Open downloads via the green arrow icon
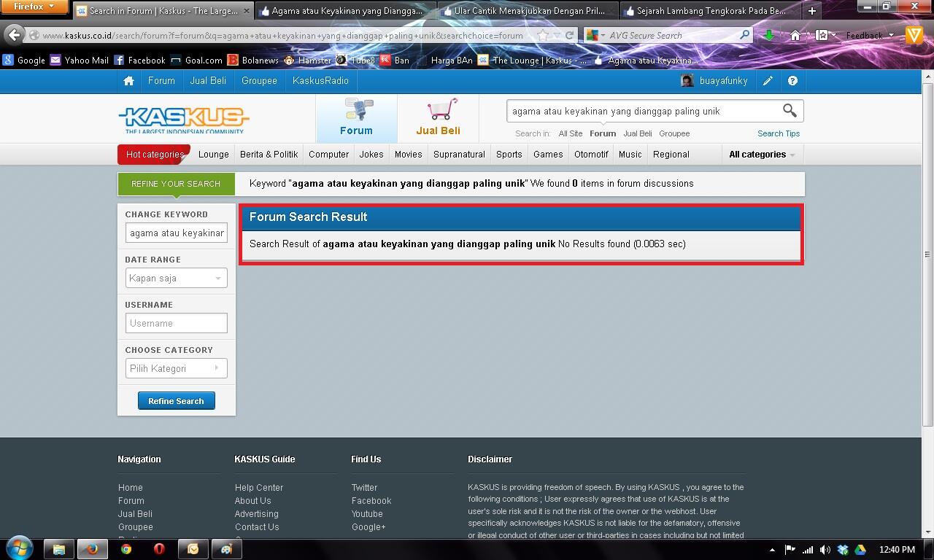 769,35
